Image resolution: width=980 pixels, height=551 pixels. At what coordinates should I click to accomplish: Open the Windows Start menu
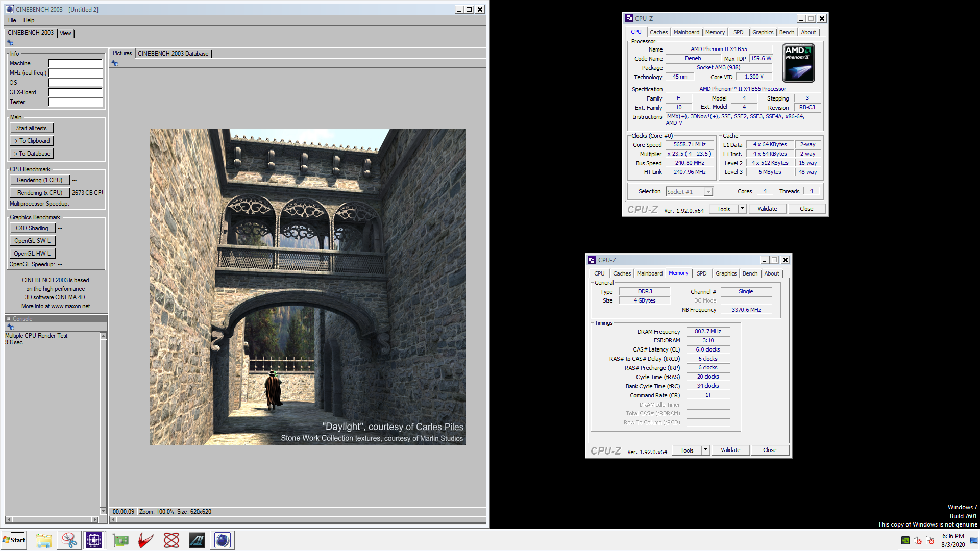(x=14, y=540)
